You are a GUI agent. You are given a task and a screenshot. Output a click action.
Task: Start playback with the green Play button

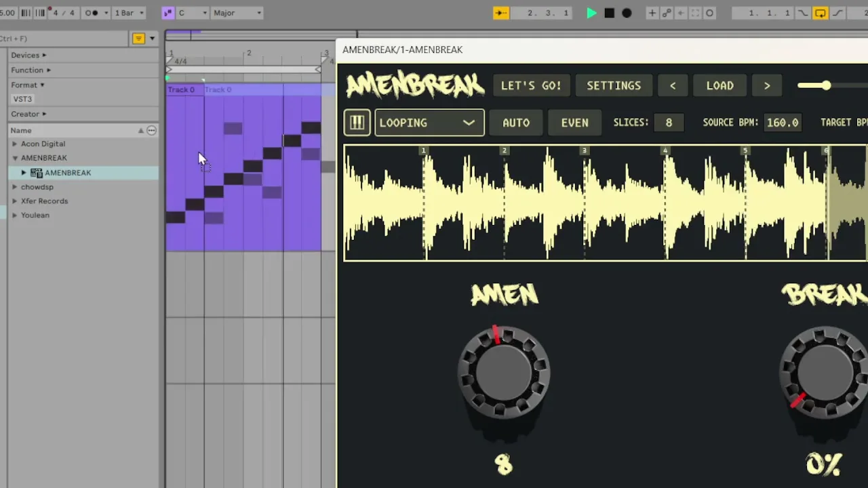591,13
